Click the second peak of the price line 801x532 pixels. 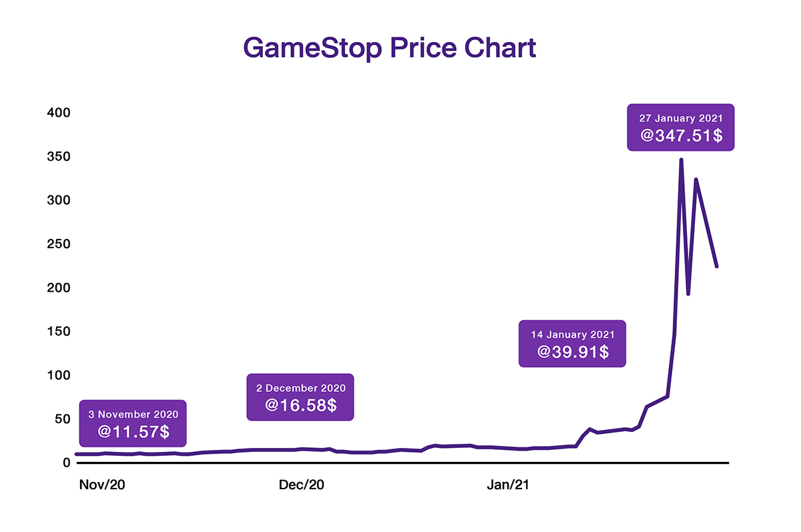point(696,180)
